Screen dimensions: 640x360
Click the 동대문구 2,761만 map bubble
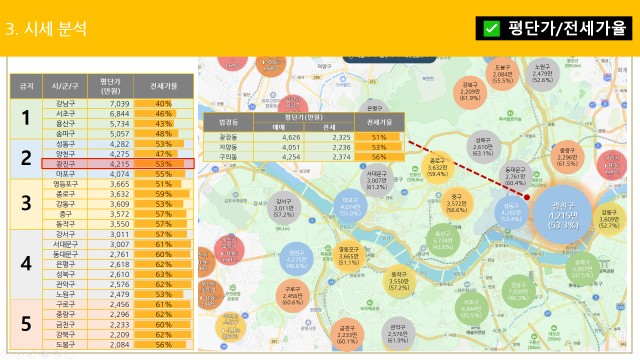coord(515,176)
